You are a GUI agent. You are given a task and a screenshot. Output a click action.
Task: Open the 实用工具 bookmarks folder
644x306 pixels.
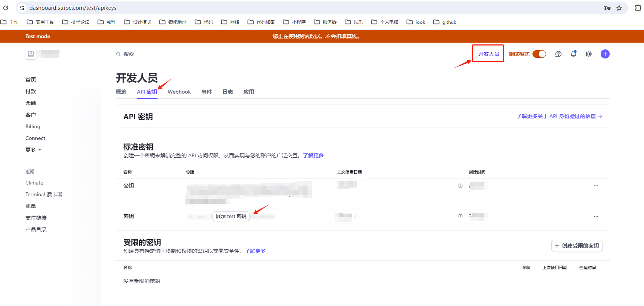(40, 22)
